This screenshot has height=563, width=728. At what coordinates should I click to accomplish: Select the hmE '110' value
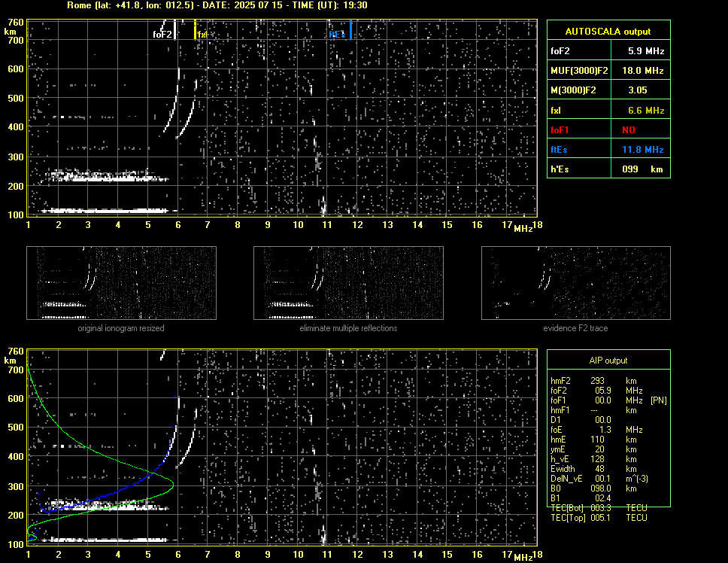pyautogui.click(x=598, y=440)
